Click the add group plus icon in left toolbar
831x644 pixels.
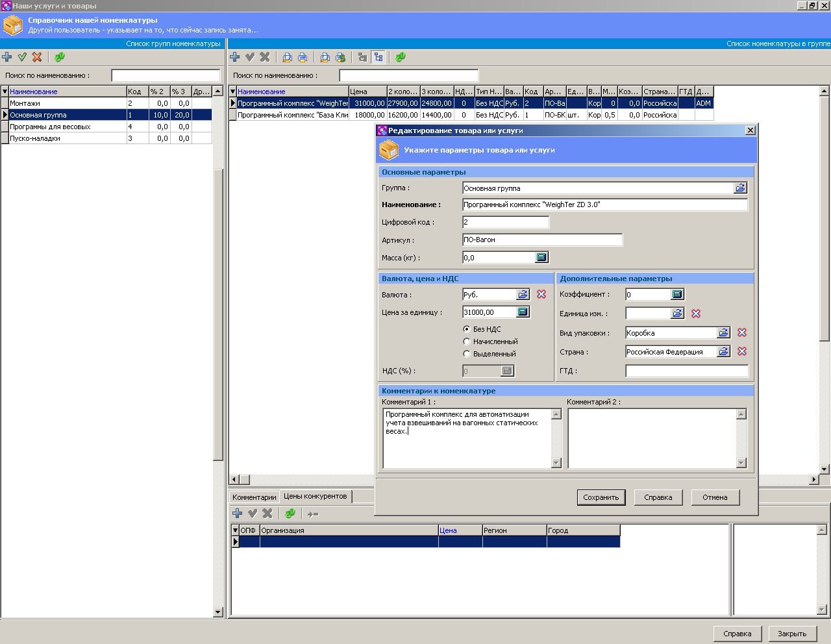[x=7, y=57]
